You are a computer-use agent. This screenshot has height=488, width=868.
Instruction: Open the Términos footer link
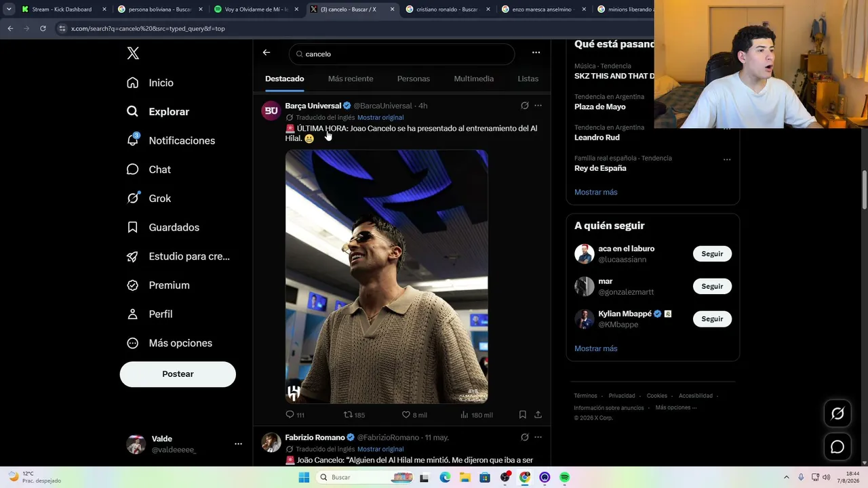(585, 396)
